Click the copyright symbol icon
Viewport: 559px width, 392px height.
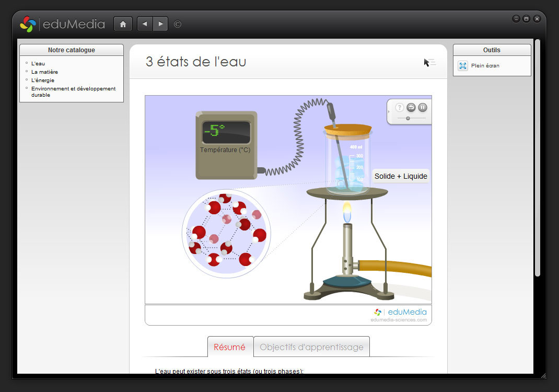[178, 24]
